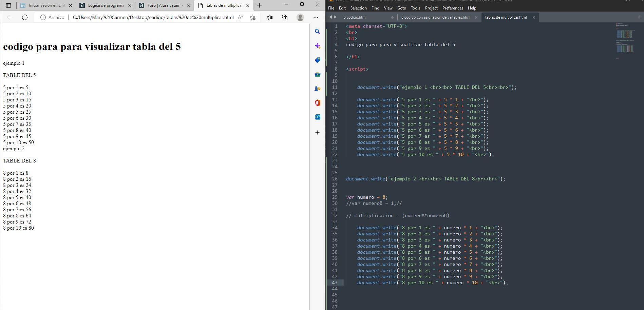Open Edge Settings and more menu
The width and height of the screenshot is (644, 310).
pyautogui.click(x=316, y=17)
